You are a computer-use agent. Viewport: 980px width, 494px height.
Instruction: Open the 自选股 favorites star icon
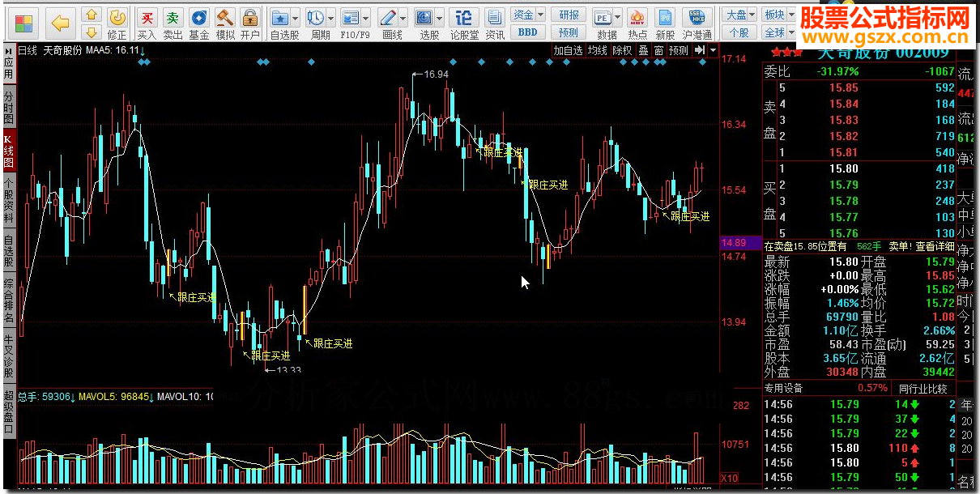click(x=280, y=17)
